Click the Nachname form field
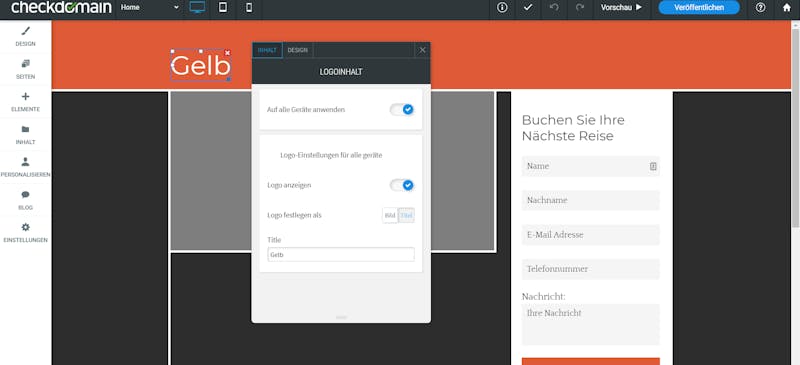Viewport: 800px width, 365px height. 590,201
